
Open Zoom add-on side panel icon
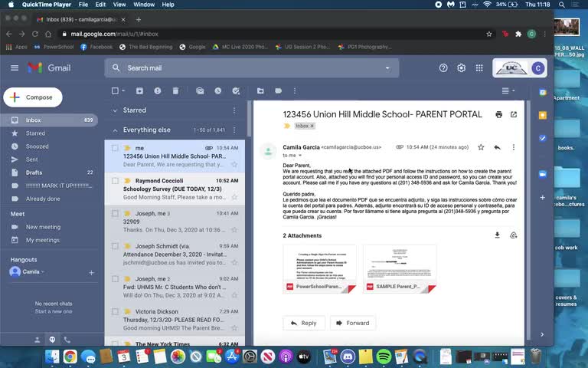(x=543, y=174)
